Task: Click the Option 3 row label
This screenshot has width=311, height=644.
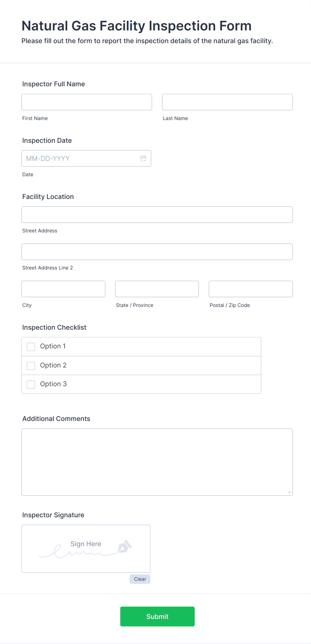Action: point(53,384)
